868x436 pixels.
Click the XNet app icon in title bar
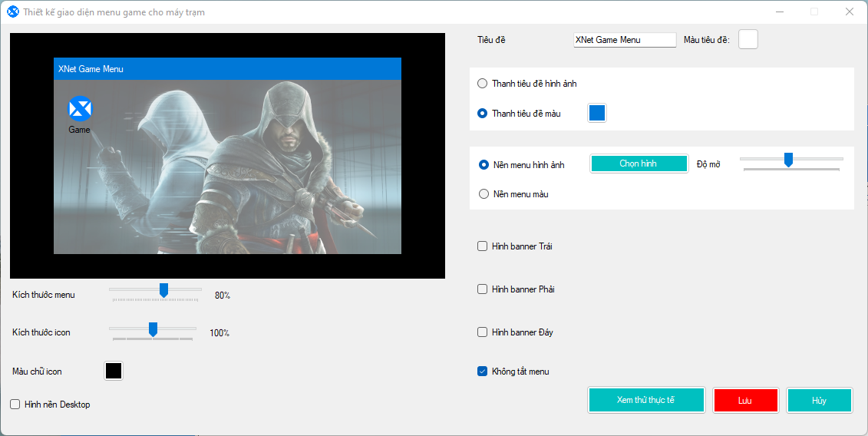click(13, 12)
